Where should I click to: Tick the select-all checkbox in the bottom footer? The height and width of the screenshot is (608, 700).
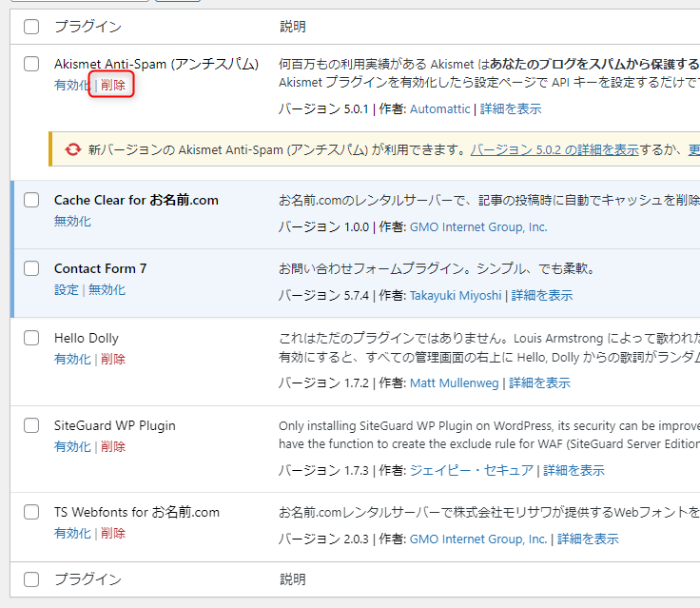[x=31, y=579]
